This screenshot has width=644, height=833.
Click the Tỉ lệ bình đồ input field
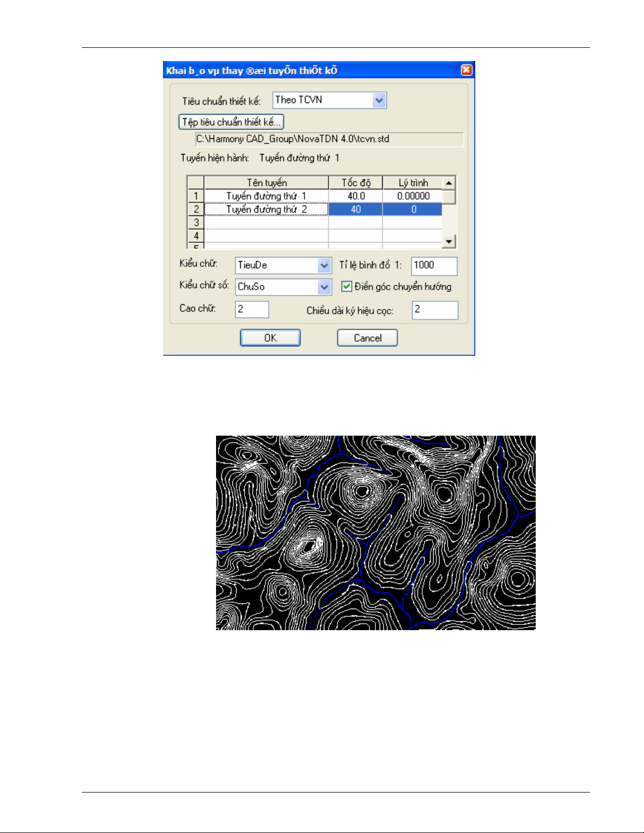point(434,265)
